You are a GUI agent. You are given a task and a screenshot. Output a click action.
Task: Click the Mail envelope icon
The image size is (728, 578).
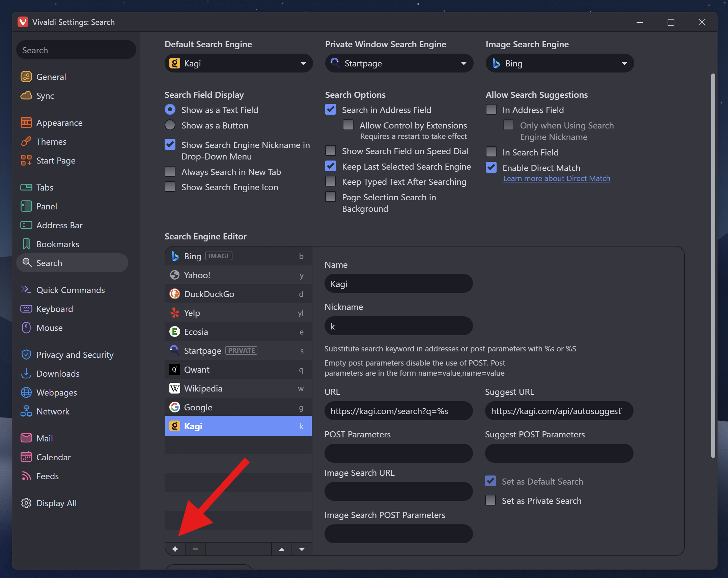coord(26,438)
